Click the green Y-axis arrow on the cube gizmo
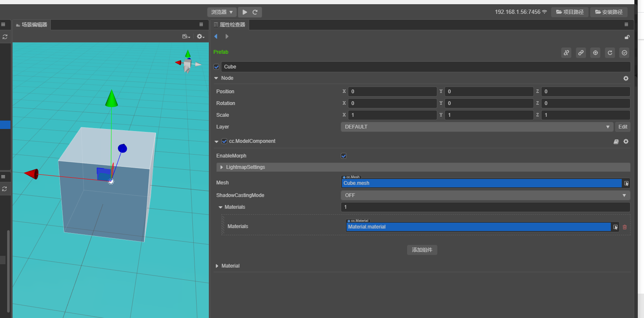The width and height of the screenshot is (644, 318). pos(111,98)
